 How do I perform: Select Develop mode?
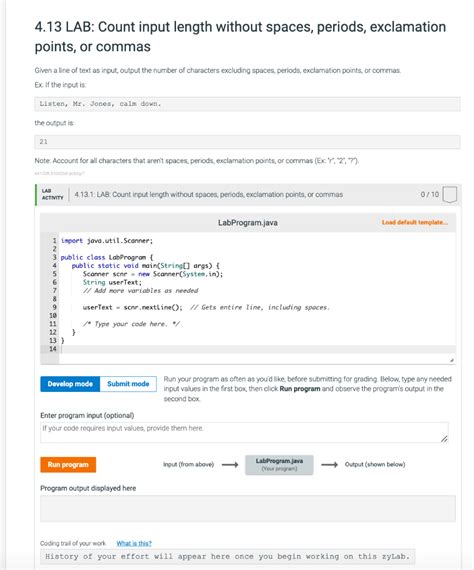pyautogui.click(x=70, y=384)
